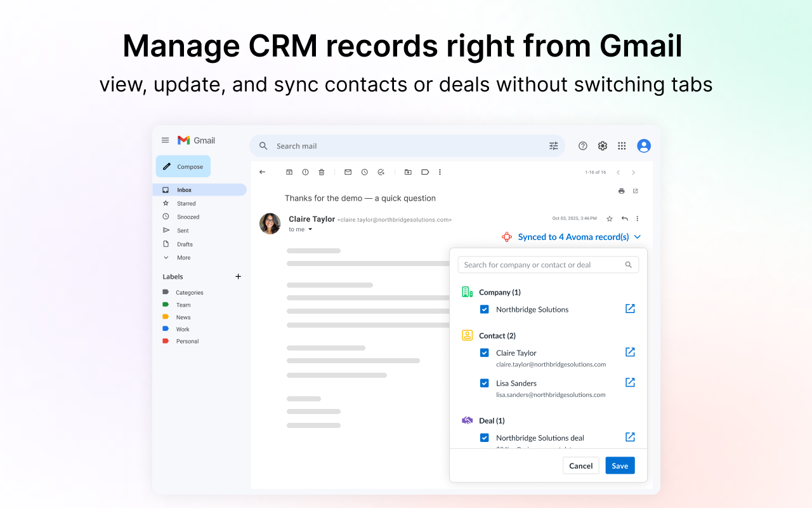This screenshot has height=508, width=812.
Task: Click the Deal (1) section heading
Action: coord(492,420)
